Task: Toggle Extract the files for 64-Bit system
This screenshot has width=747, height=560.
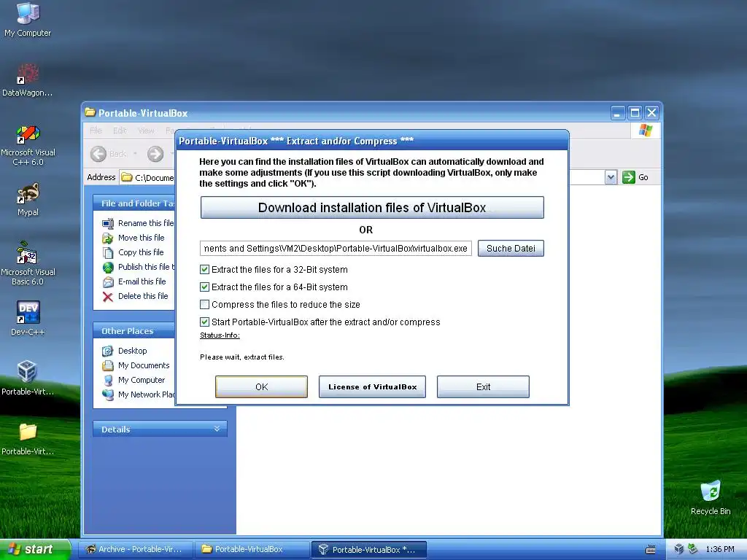Action: point(204,287)
